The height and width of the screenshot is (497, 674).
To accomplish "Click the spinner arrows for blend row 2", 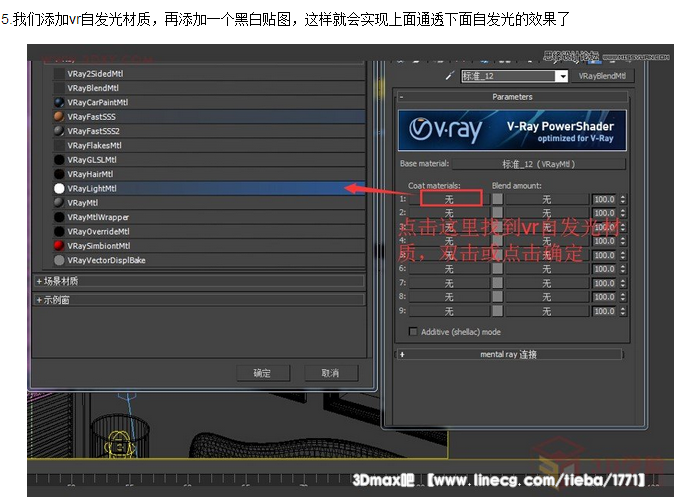I will (622, 213).
